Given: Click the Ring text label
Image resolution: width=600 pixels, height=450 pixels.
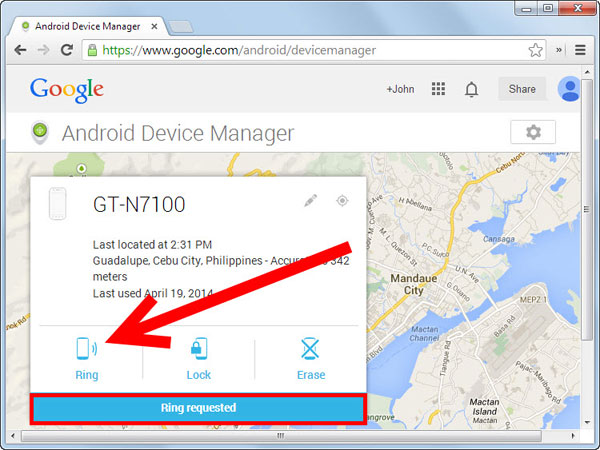Looking at the screenshot, I should [87, 375].
